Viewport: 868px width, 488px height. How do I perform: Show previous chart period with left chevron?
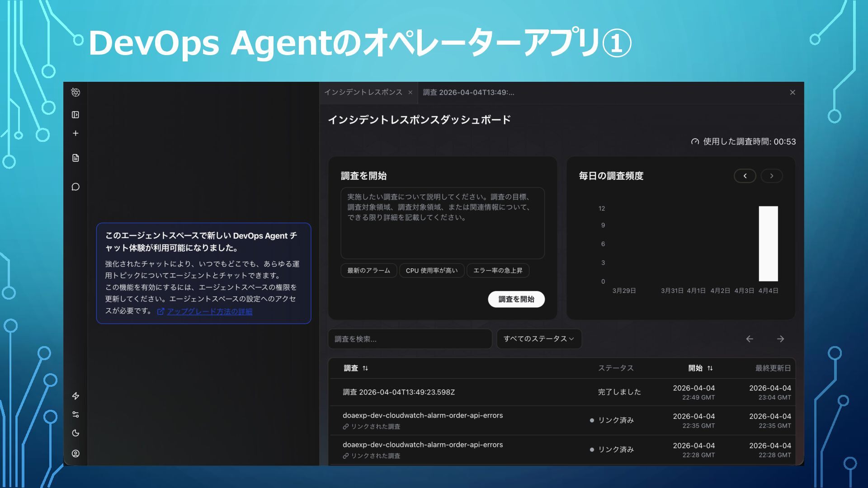[x=745, y=176]
